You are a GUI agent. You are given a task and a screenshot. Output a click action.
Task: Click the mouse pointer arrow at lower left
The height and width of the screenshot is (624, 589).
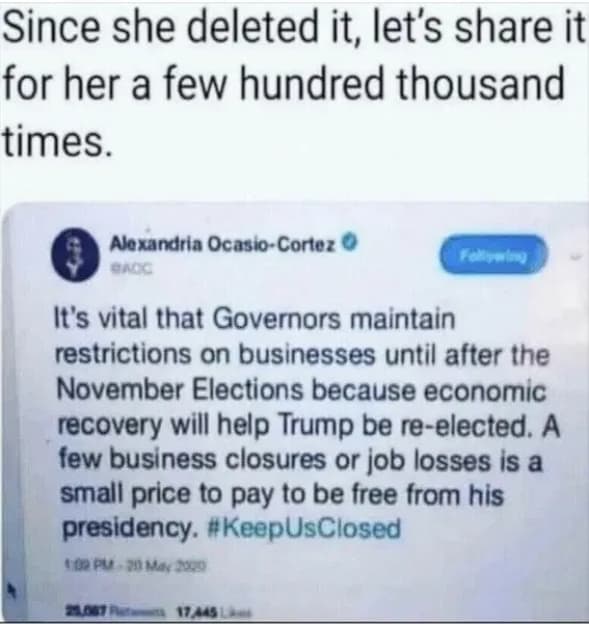pos(12,589)
